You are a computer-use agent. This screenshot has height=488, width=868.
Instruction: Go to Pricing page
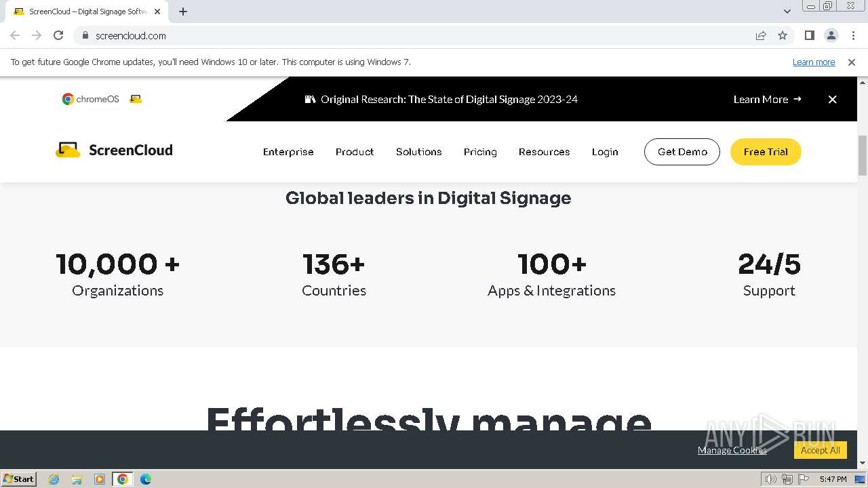click(x=480, y=152)
